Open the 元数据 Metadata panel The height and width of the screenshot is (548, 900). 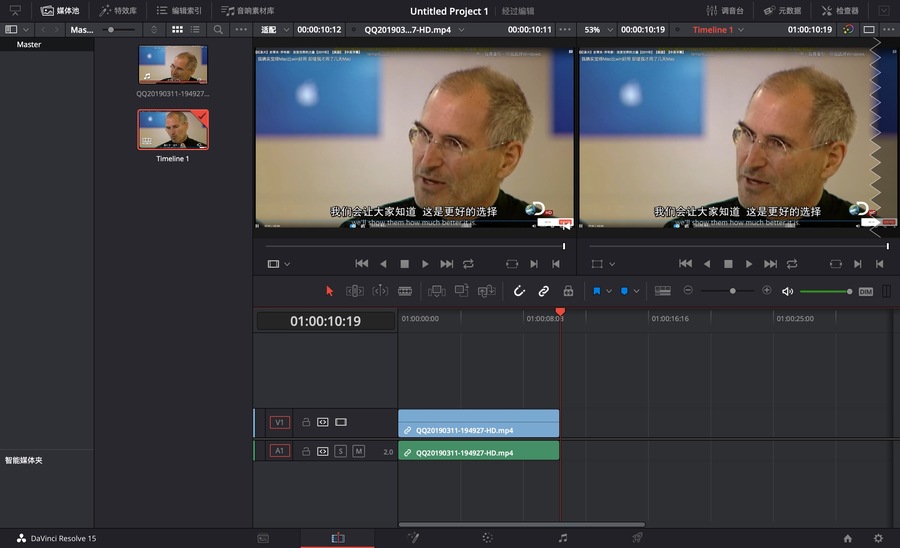[x=782, y=10]
